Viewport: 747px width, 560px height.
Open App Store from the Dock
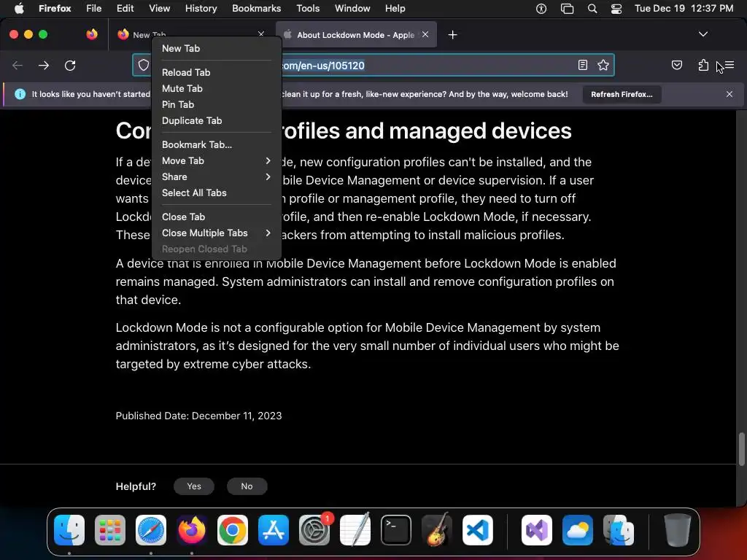tap(274, 530)
